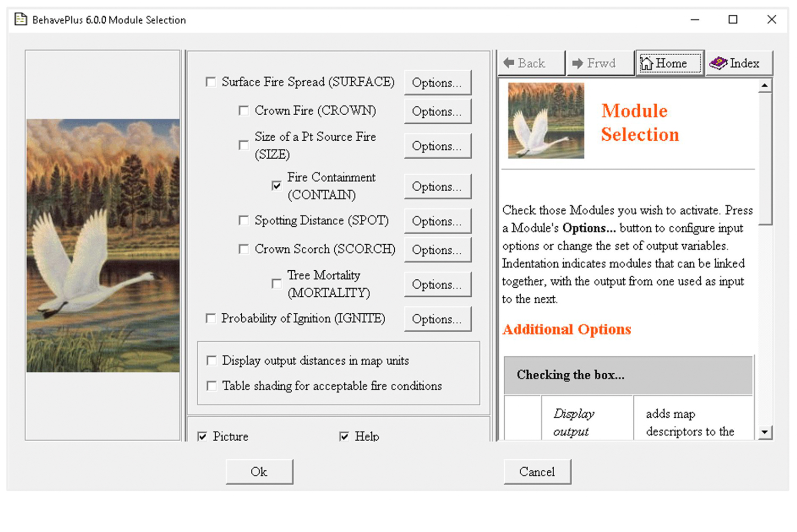This screenshot has width=797, height=532.
Task: Tick the Tree Mortality (MORTALITY) checkbox
Action: pyautogui.click(x=277, y=284)
